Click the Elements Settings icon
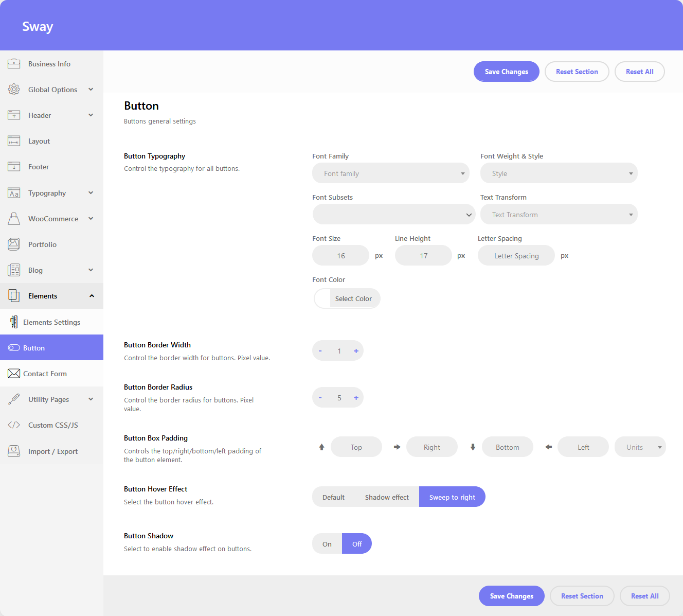The image size is (683, 616). tap(14, 322)
